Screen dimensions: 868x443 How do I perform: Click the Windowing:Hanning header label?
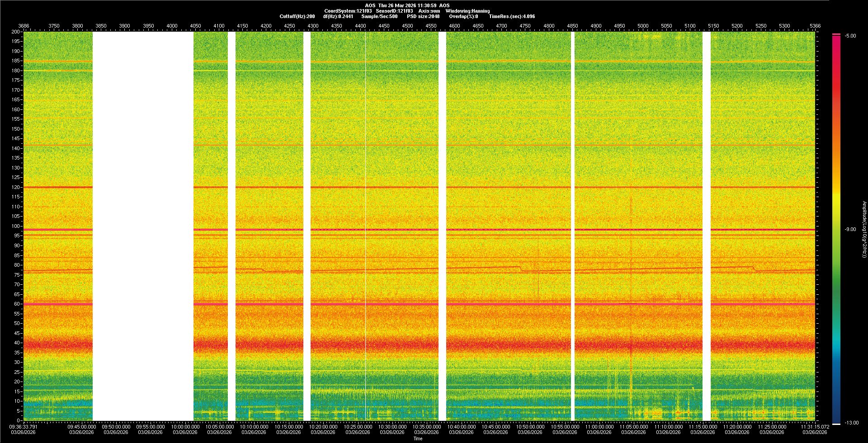click(x=467, y=11)
